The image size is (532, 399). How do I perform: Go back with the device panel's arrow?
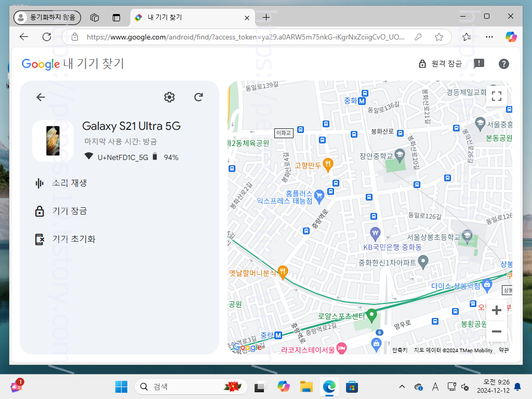(41, 97)
